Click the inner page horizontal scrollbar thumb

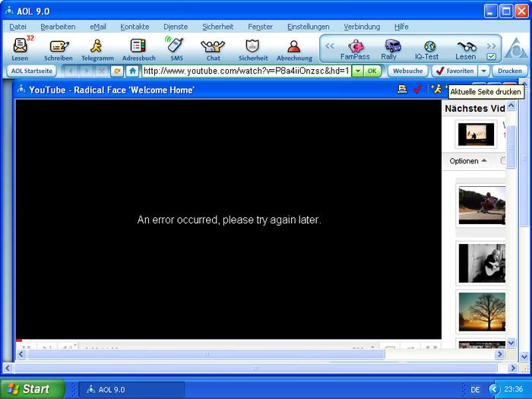tap(206, 354)
